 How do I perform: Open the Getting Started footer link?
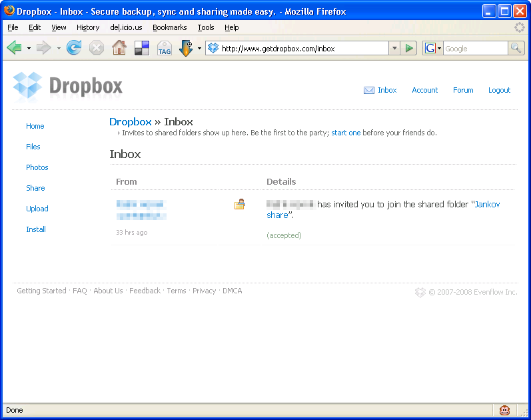click(x=41, y=291)
